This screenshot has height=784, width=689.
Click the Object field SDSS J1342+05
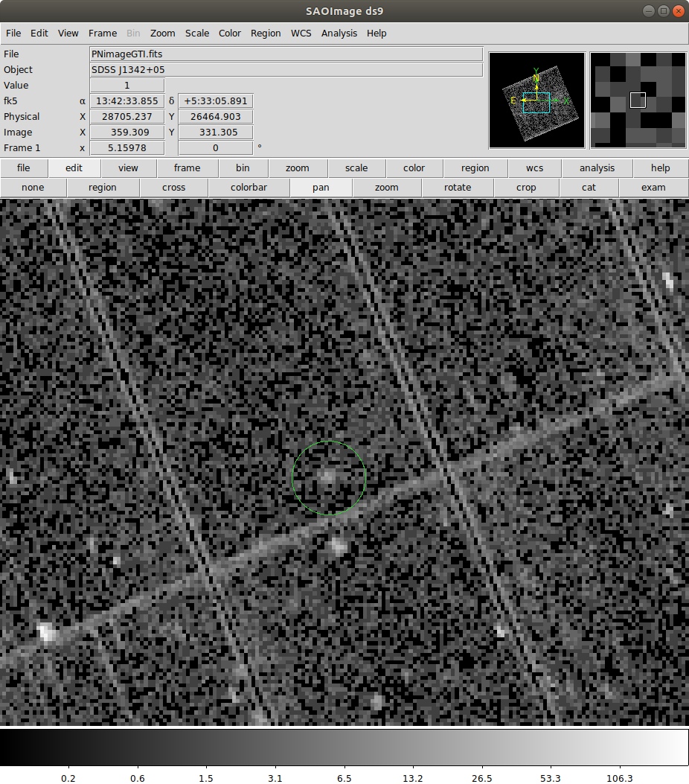pyautogui.click(x=286, y=69)
